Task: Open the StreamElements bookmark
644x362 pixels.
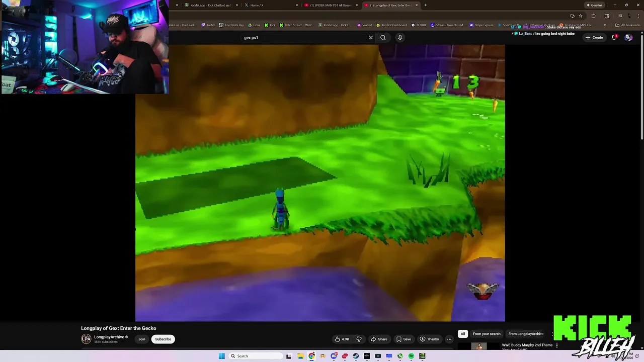Action: pos(448,25)
